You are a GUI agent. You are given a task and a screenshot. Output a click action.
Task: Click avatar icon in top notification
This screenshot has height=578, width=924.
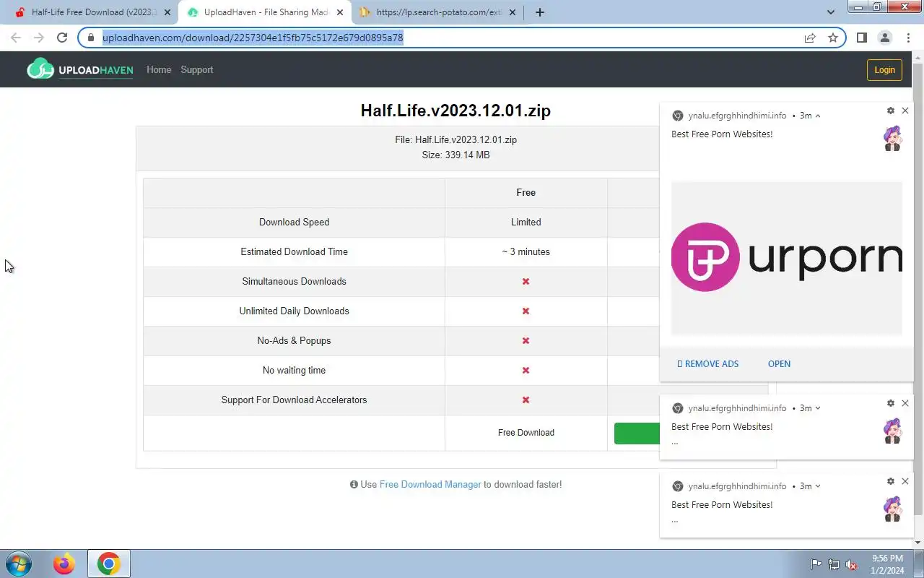(893, 138)
